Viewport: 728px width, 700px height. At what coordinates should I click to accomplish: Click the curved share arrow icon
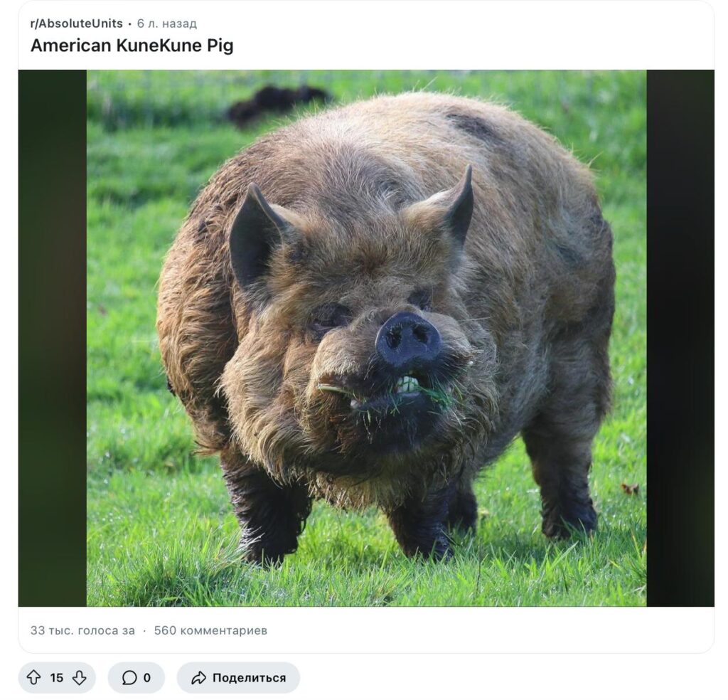(x=199, y=678)
